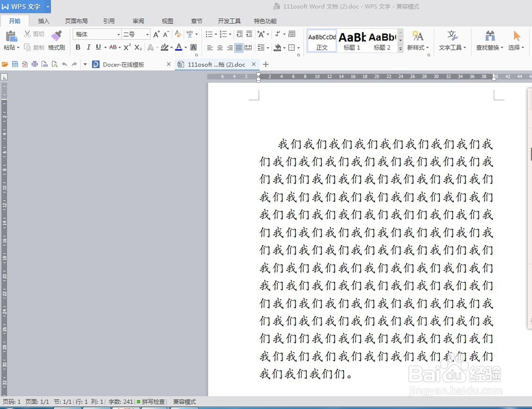Center align text
Viewport: 532px width, 409px height.
(220, 47)
